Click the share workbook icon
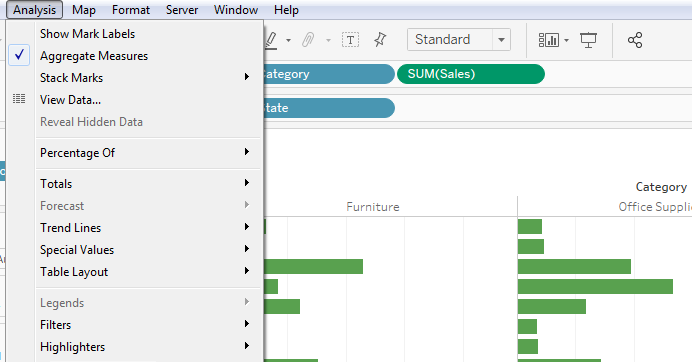This screenshot has width=692, height=362. point(635,40)
